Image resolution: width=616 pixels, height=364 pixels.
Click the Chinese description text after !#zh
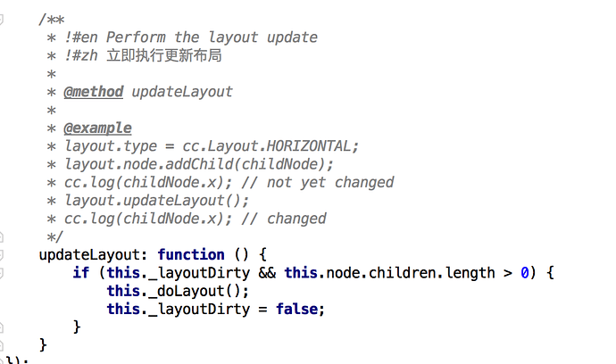pyautogui.click(x=163, y=55)
